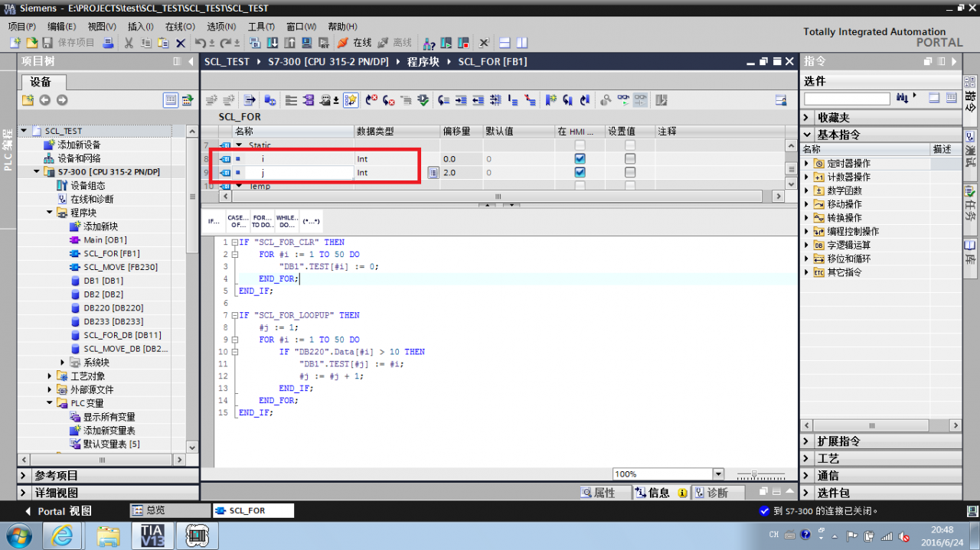Screen dimensions: 980x550
Task: Collapse the PLC 变量 folder
Action: 50,403
